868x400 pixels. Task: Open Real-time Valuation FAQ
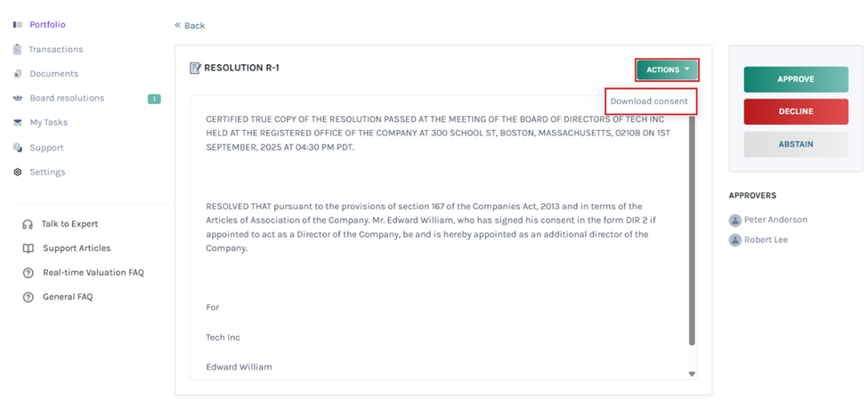pos(93,273)
